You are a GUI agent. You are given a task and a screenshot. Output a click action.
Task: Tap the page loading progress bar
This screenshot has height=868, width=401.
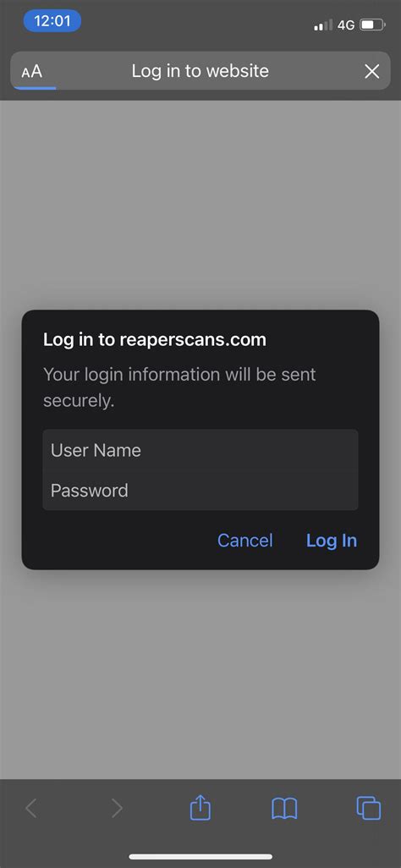tap(35, 88)
